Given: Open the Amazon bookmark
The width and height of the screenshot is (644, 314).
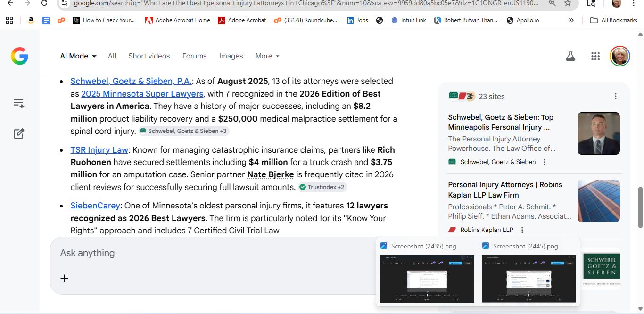Looking at the screenshot, I should [x=31, y=20].
